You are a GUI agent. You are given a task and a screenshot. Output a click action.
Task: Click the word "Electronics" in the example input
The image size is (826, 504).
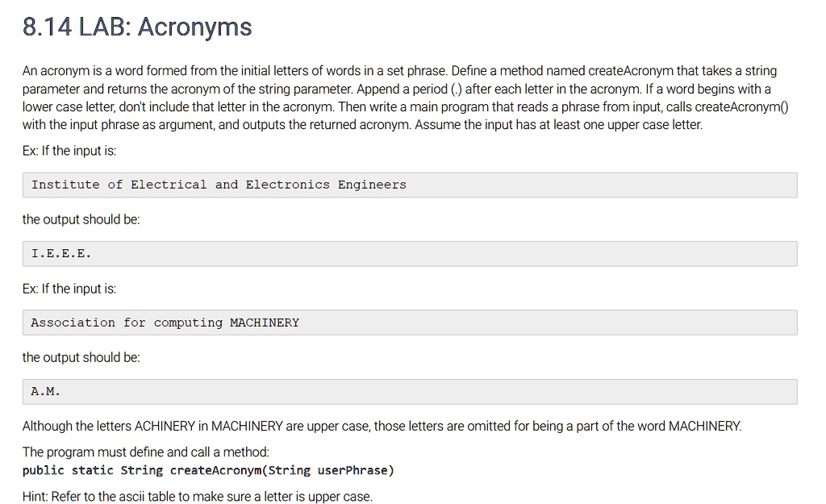(x=287, y=185)
